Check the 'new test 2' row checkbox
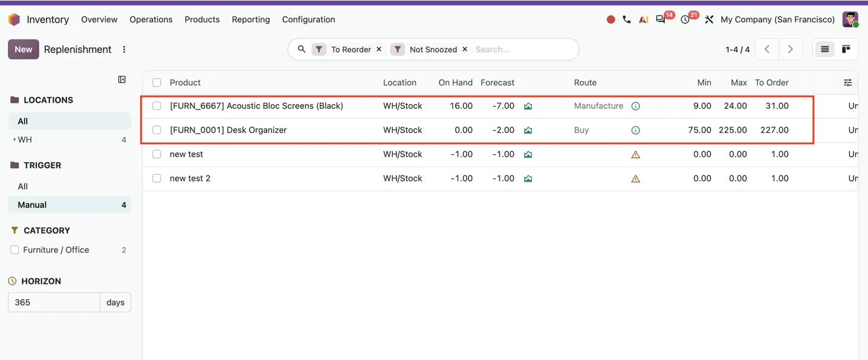Image resolution: width=868 pixels, height=360 pixels. coord(157,178)
